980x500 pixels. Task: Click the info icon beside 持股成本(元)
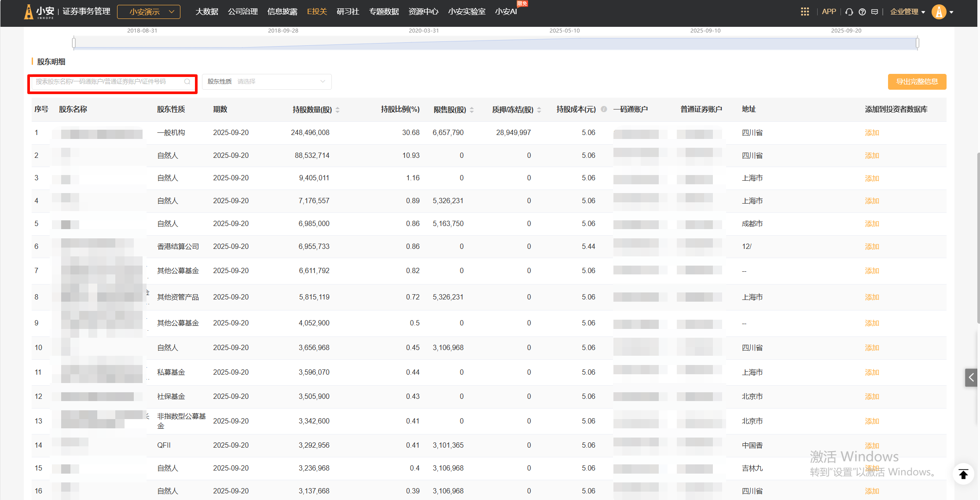coord(604,109)
